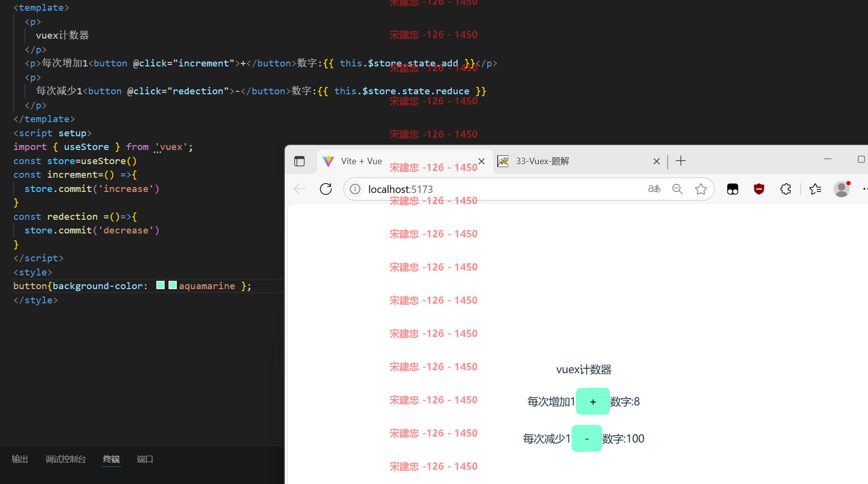Click the const increment declaration line
The height and width of the screenshot is (484, 868).
point(75,175)
